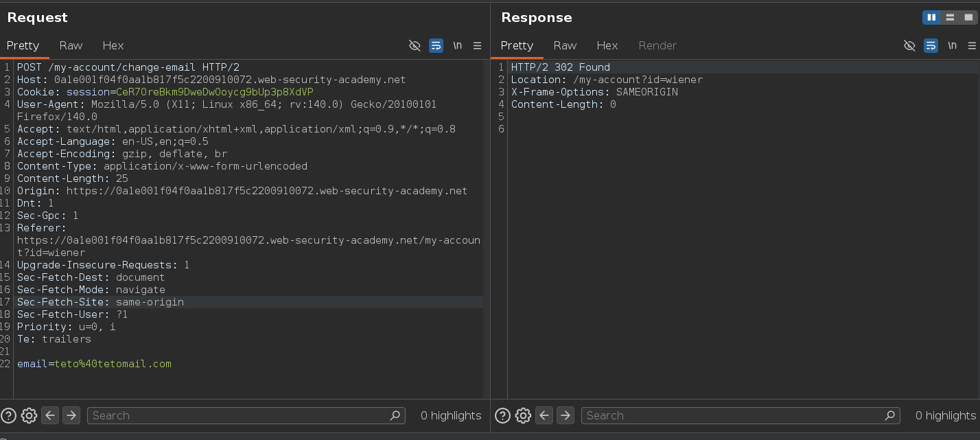Screen dimensions: 980x440
Task: Open Request pane hamburger options menu
Action: (477, 46)
